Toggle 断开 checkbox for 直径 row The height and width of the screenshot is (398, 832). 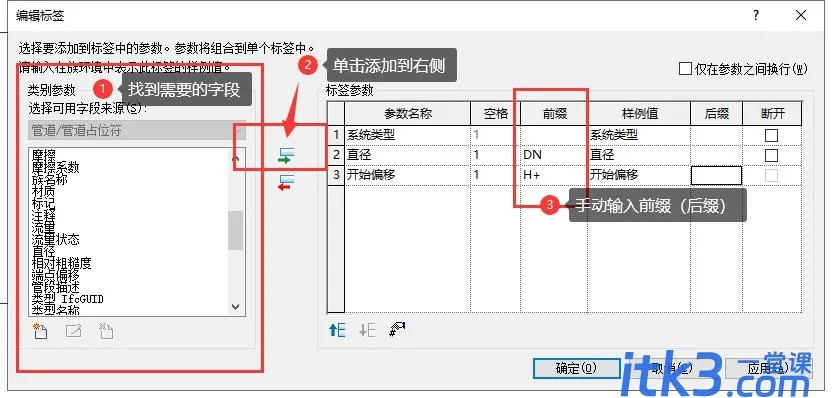coord(772,155)
